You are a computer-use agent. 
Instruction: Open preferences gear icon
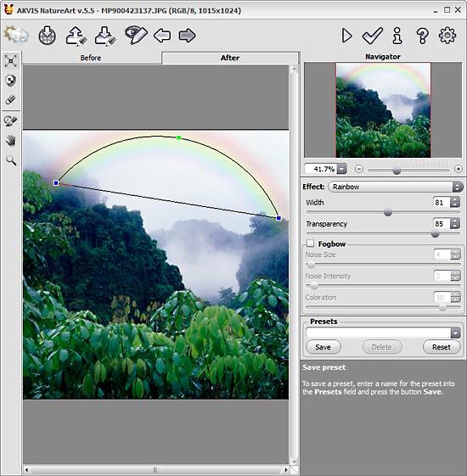447,36
